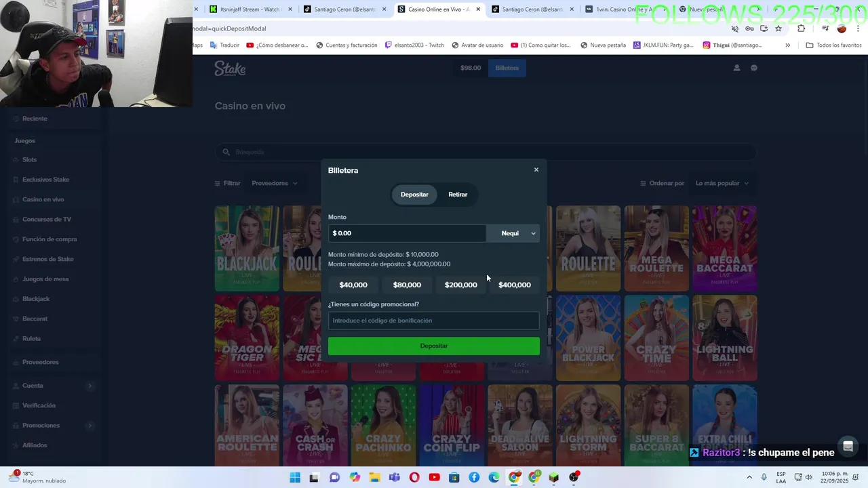Viewport: 868px width, 488px height.
Task: Expand the Promociones sidebar arrow
Action: pyautogui.click(x=90, y=426)
